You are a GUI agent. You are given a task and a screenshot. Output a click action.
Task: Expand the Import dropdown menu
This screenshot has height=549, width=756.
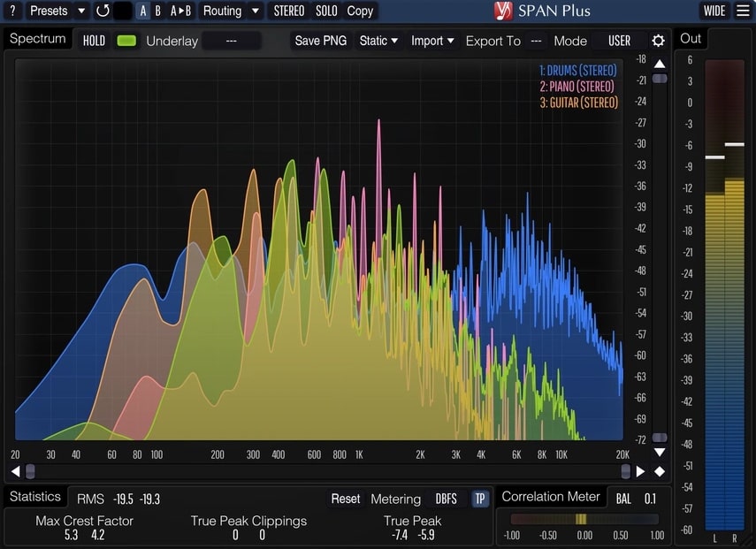pos(432,41)
